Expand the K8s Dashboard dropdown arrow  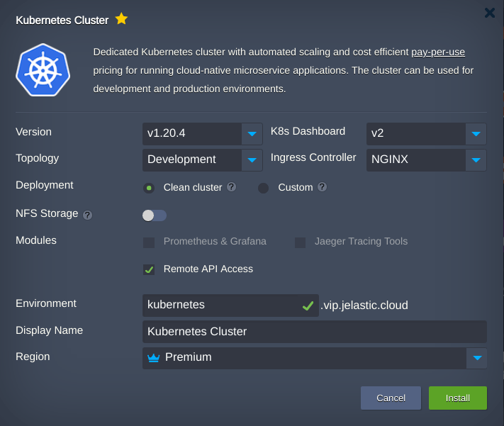[476, 134]
